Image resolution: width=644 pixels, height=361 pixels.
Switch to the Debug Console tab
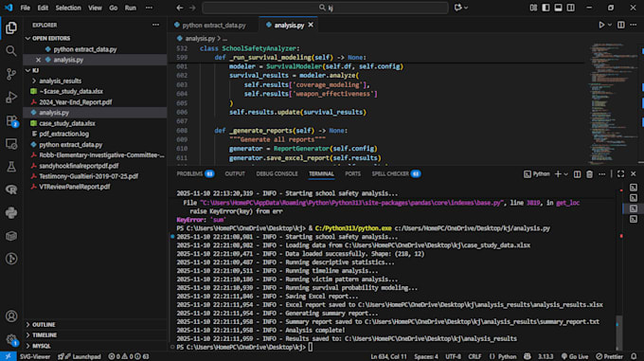tap(277, 174)
